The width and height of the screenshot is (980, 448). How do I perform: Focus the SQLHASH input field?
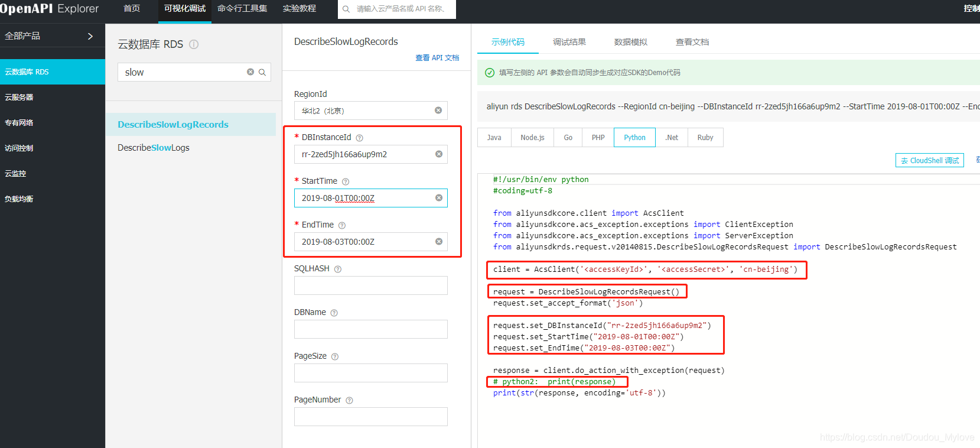coord(371,285)
